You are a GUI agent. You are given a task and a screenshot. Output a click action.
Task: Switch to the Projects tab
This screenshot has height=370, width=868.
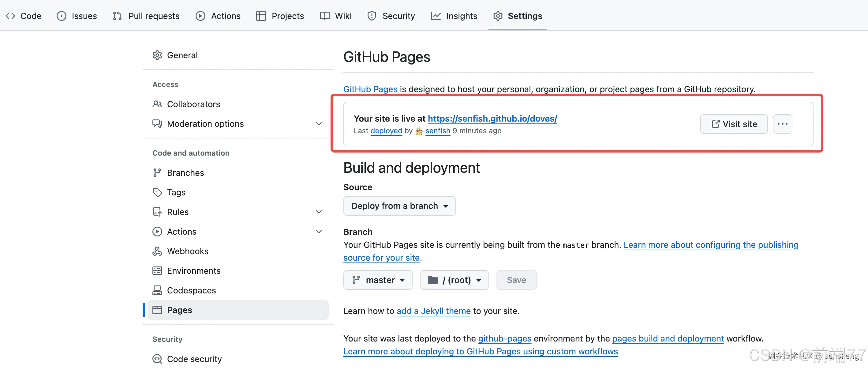(x=280, y=16)
